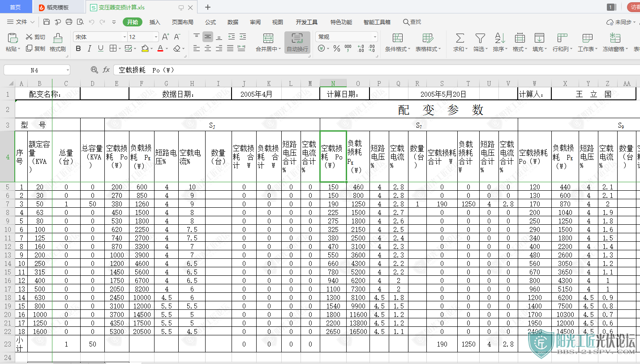Open the Developer Tools (开发工具) tab
This screenshot has height=364, width=640.
click(x=307, y=22)
